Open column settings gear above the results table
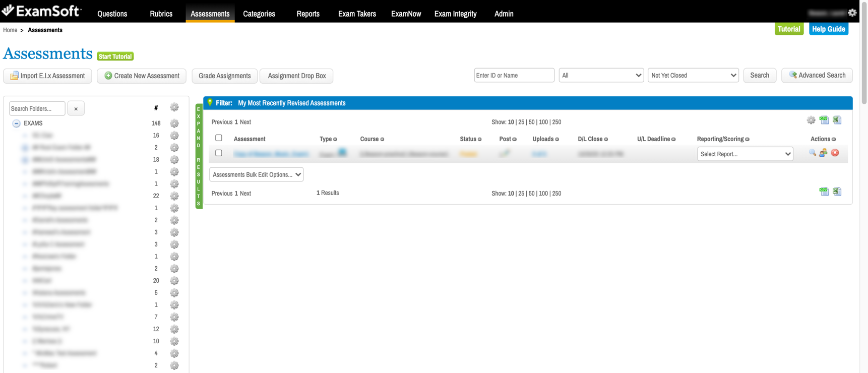 tap(811, 120)
